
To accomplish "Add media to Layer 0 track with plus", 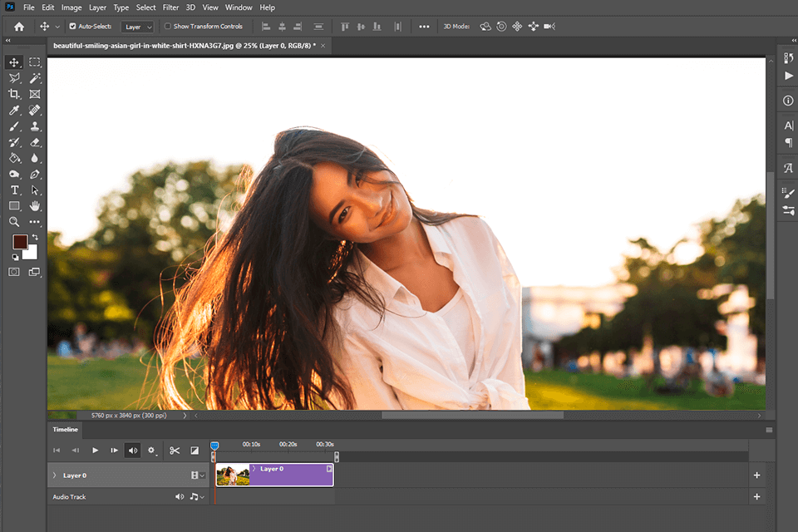I will pyautogui.click(x=756, y=475).
